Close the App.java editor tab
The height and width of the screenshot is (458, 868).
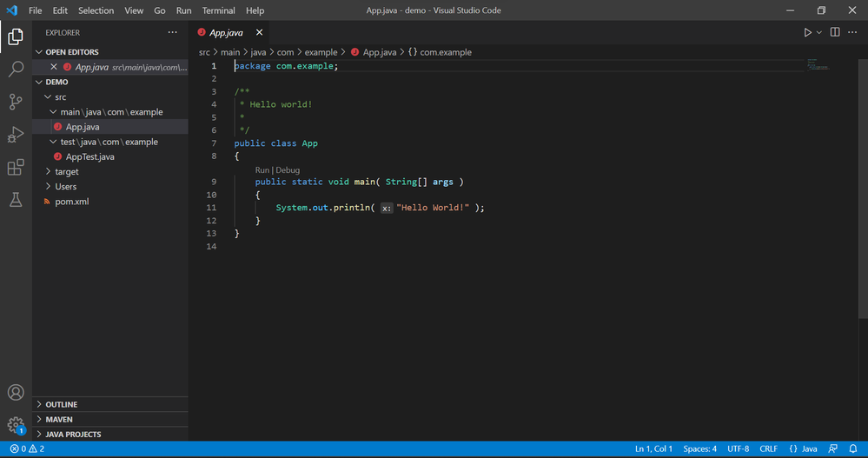point(259,32)
